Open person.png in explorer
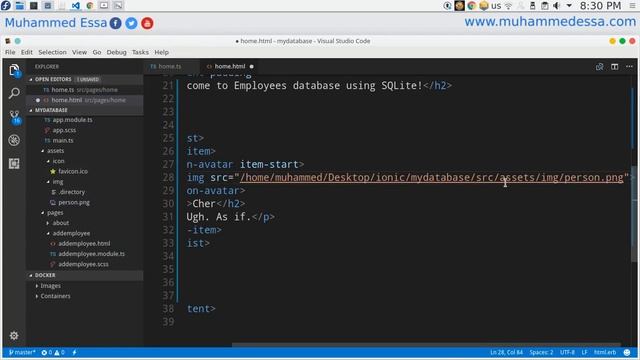The width and height of the screenshot is (640, 360). pyautogui.click(x=74, y=202)
